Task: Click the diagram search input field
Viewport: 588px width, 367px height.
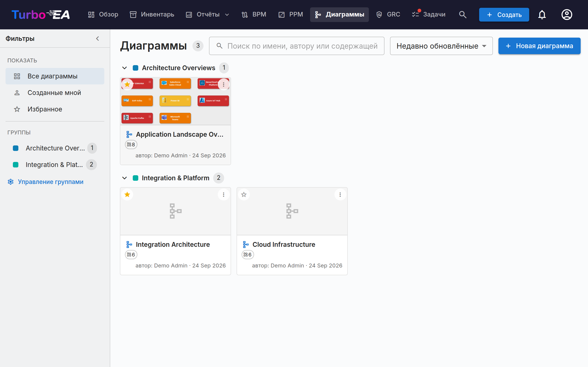Action: (297, 46)
